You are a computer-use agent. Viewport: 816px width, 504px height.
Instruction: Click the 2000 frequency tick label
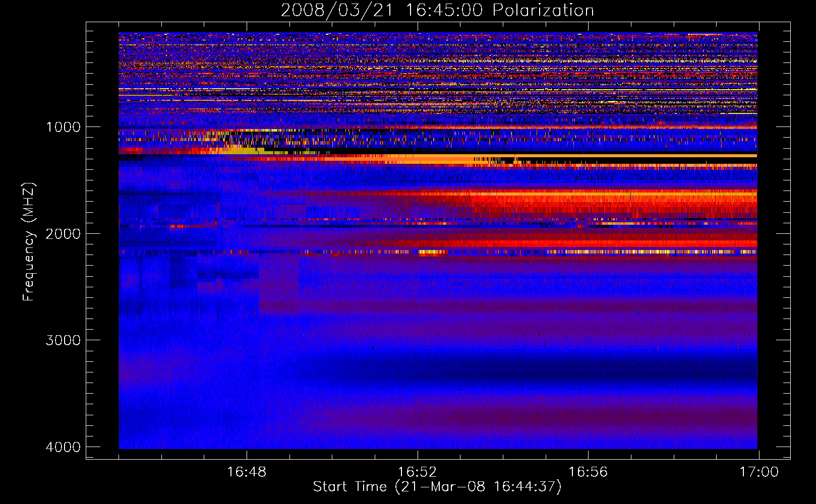(63, 234)
